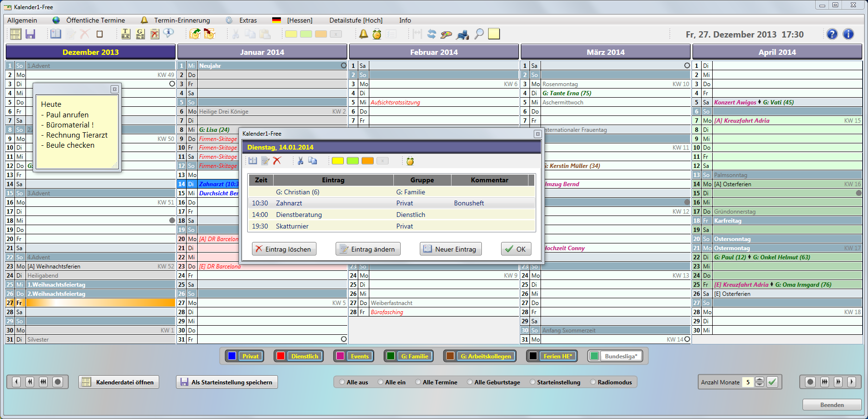Pick the orange color swatch in dialog
This screenshot has height=419, width=868.
click(367, 161)
